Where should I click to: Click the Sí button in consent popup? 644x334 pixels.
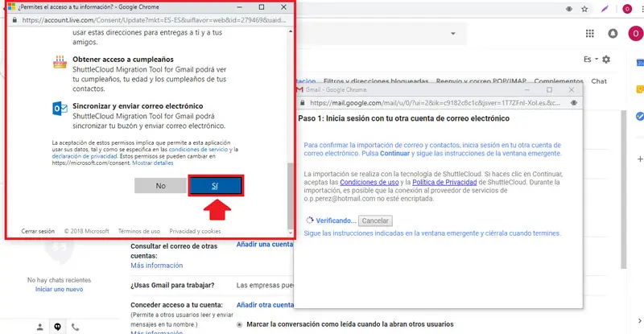pos(216,186)
